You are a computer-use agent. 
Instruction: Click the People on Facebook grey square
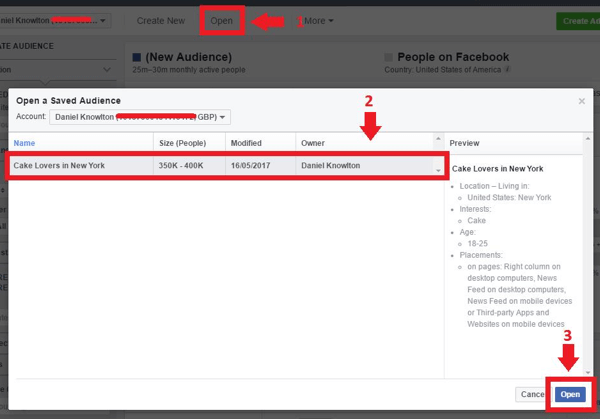(x=388, y=57)
